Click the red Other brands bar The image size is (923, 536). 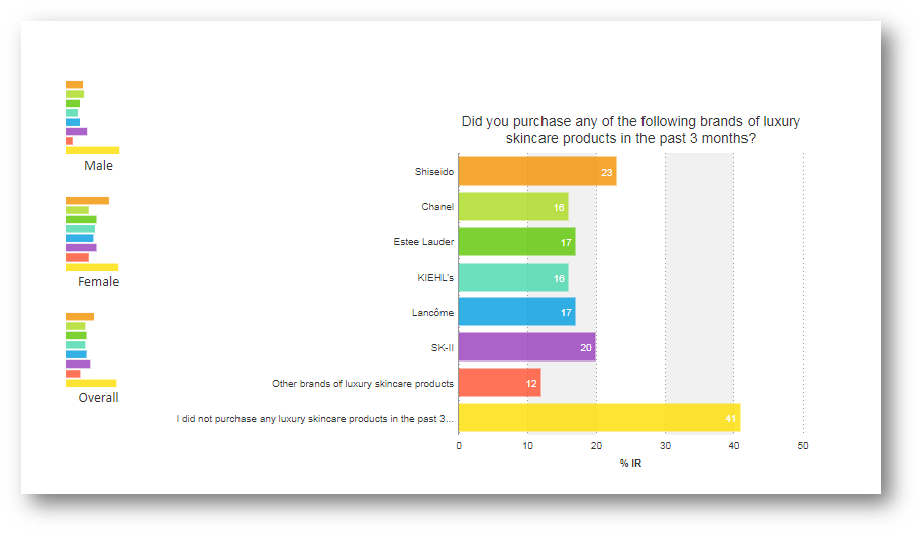point(500,382)
